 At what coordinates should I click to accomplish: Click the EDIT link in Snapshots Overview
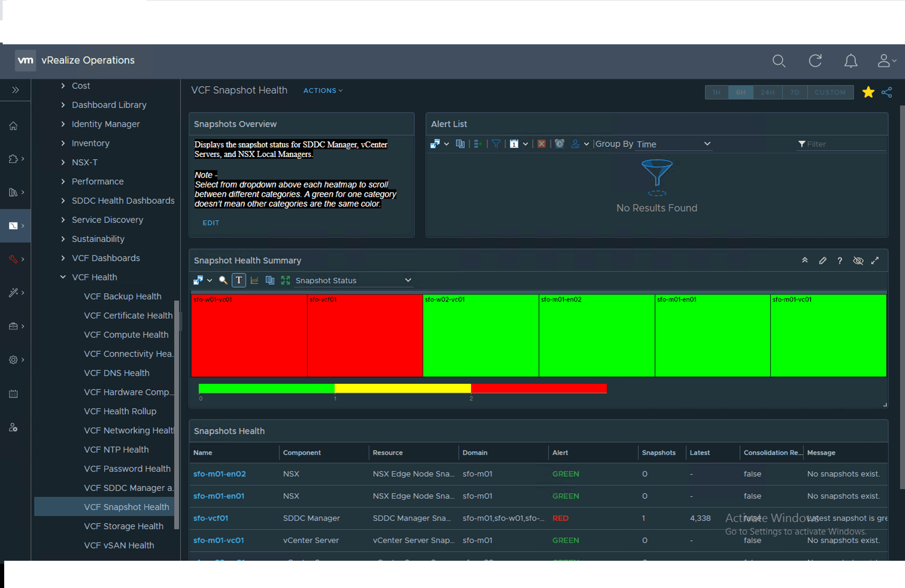(211, 223)
